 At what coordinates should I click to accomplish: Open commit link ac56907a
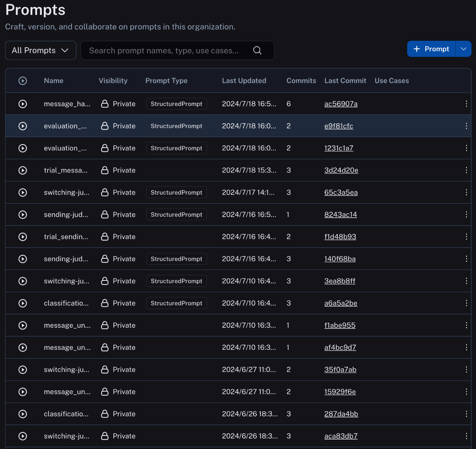341,104
